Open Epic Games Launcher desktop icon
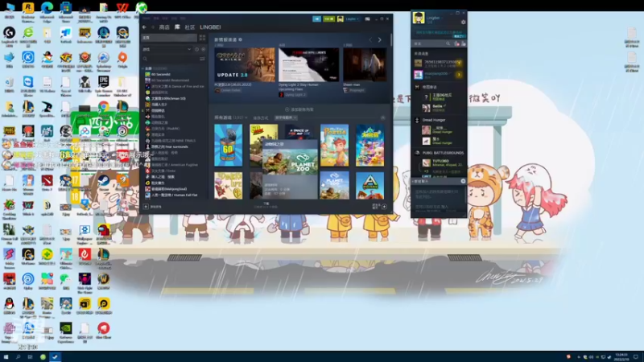 click(x=103, y=83)
